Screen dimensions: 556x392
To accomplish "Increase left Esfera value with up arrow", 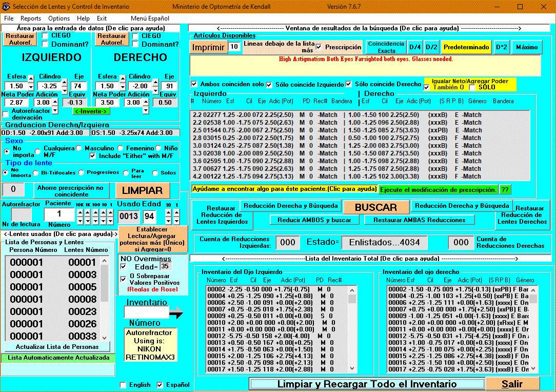I will click(x=31, y=79).
